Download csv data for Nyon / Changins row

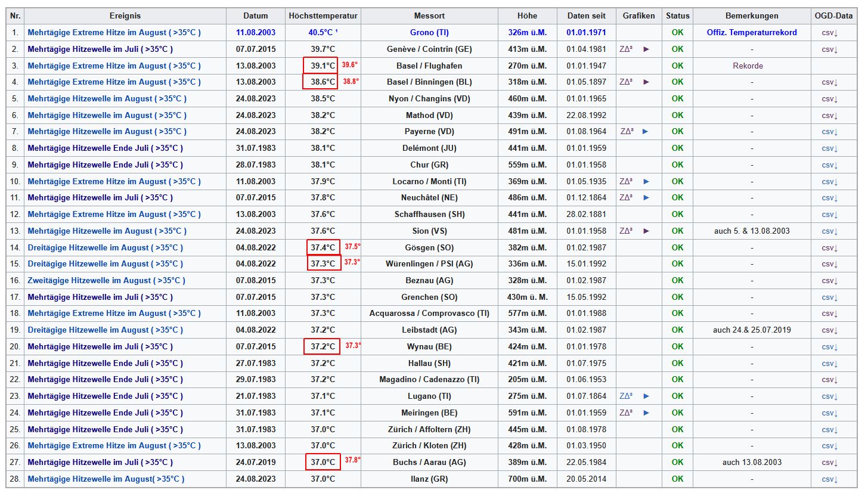click(x=830, y=99)
